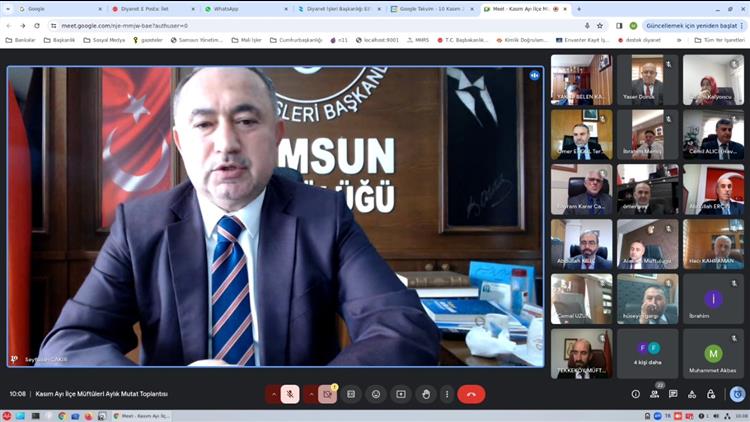This screenshot has height=422, width=750.
Task: Send an emoji reaction
Action: (x=376, y=394)
